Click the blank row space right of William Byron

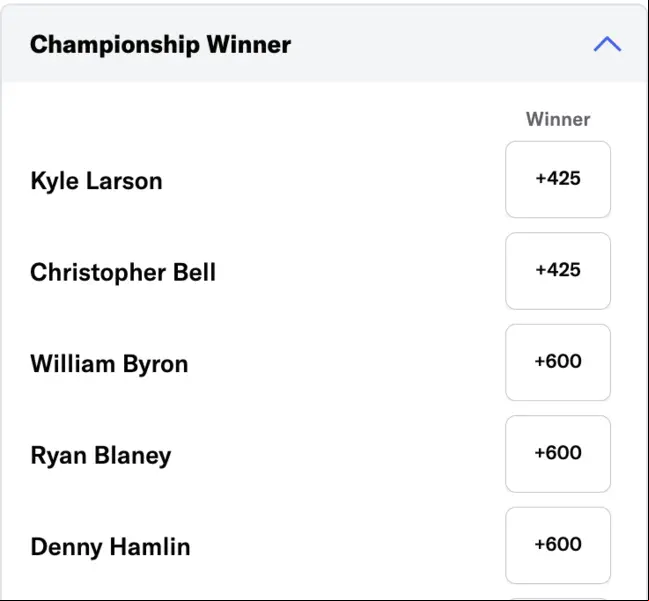tap(347, 363)
